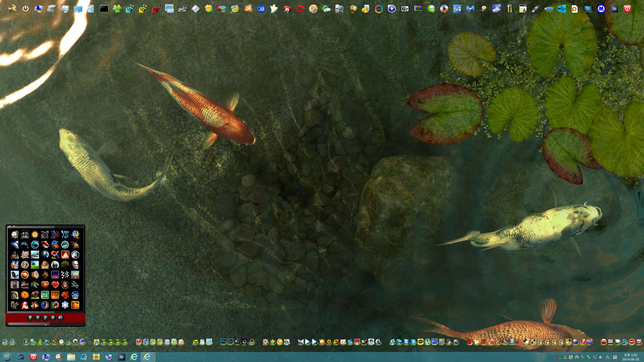644x362 pixels.
Task: Collapse launcher using top triangle arrow
Action: point(14,226)
